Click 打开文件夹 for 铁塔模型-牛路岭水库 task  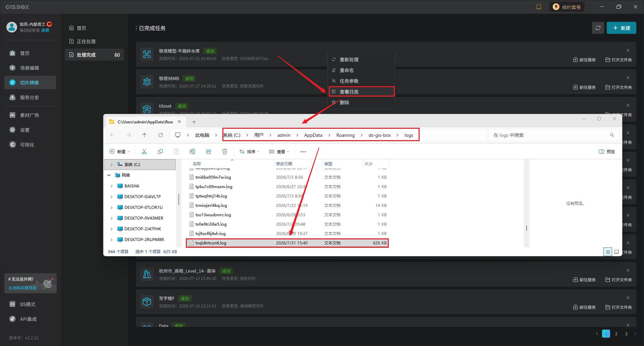pyautogui.click(x=619, y=60)
